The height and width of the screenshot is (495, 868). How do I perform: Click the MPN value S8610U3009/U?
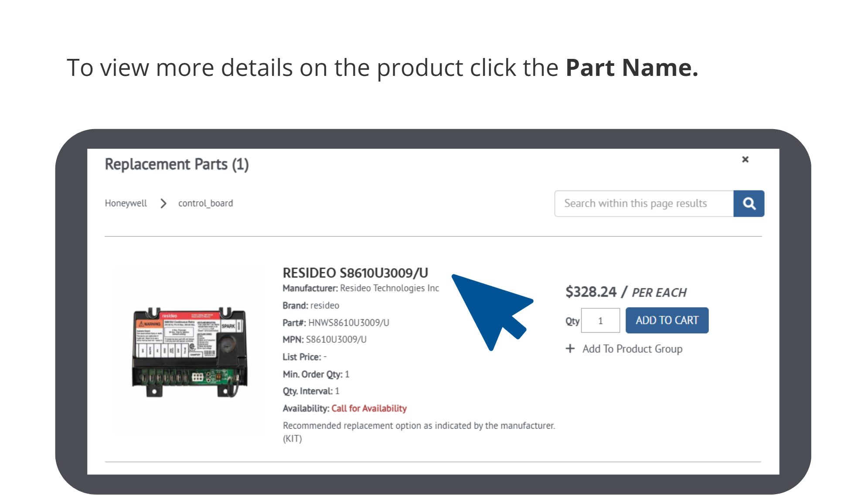click(x=336, y=340)
